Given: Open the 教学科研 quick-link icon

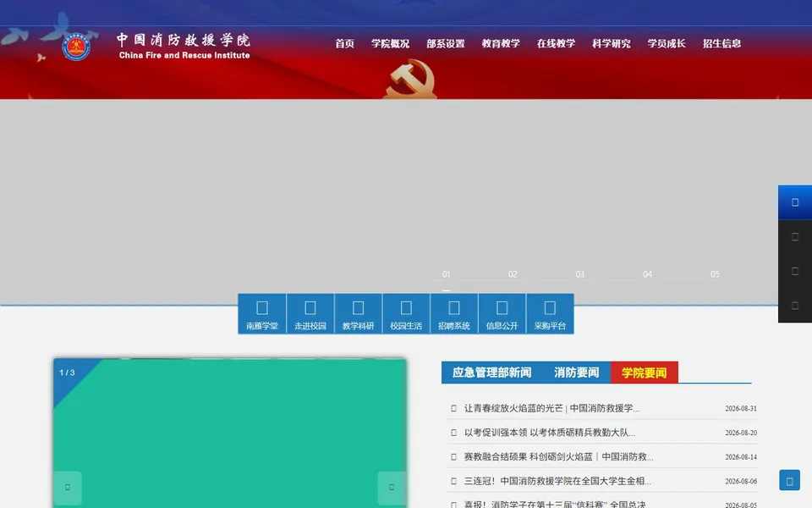Looking at the screenshot, I should coord(358,313).
